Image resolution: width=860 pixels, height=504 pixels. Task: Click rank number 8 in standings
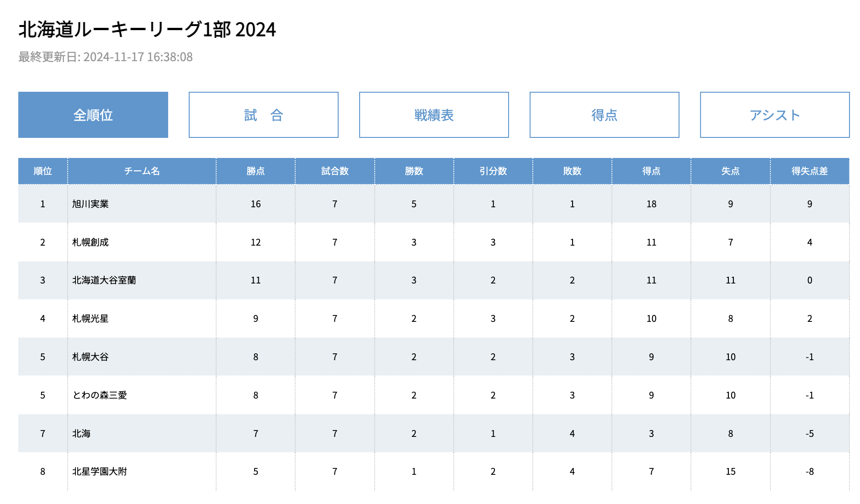(x=43, y=472)
